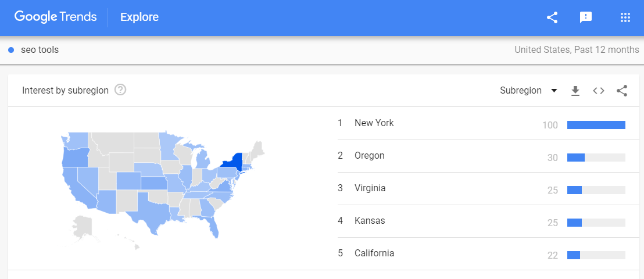Click the share icon in the header

pyautogui.click(x=552, y=17)
